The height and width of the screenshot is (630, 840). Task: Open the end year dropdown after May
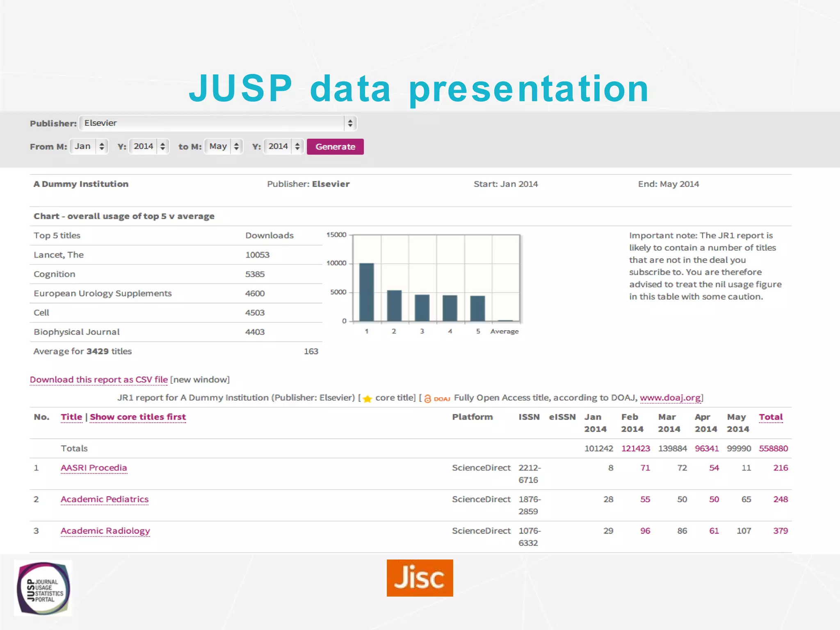point(284,146)
